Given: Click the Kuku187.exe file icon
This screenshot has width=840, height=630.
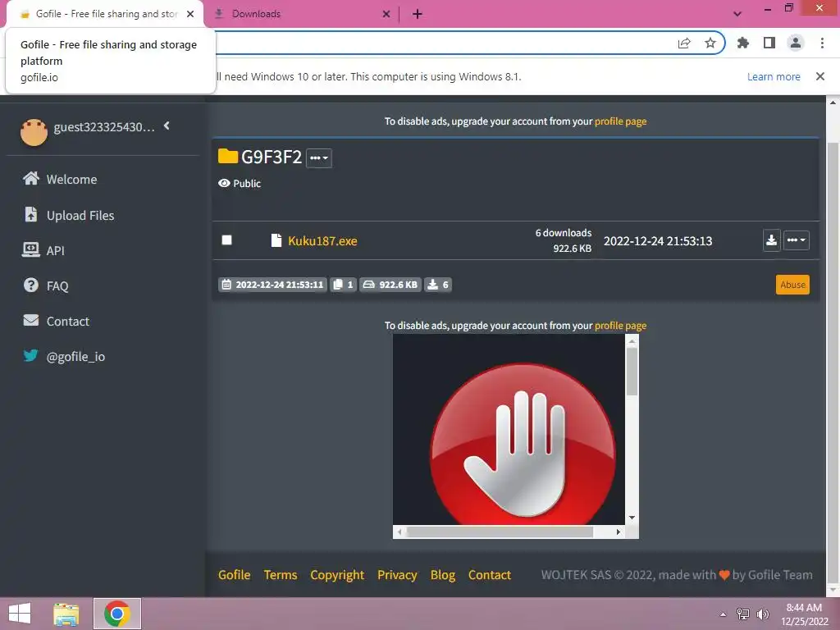Looking at the screenshot, I should coord(276,240).
